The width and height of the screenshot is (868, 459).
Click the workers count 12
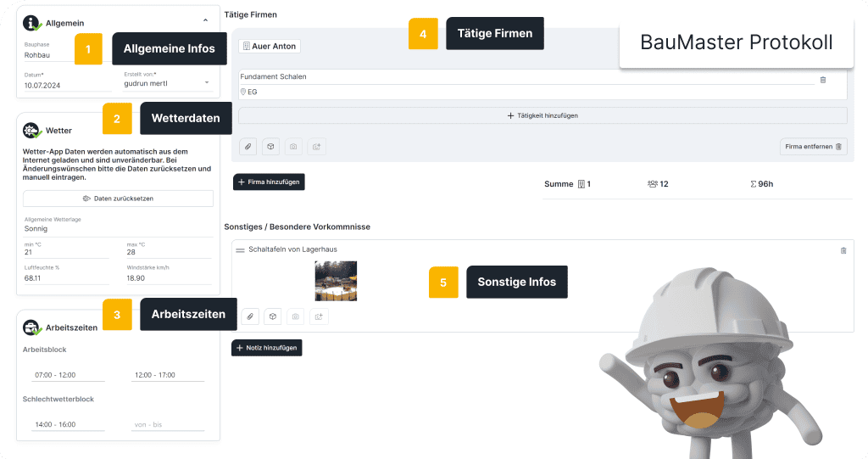tap(658, 184)
